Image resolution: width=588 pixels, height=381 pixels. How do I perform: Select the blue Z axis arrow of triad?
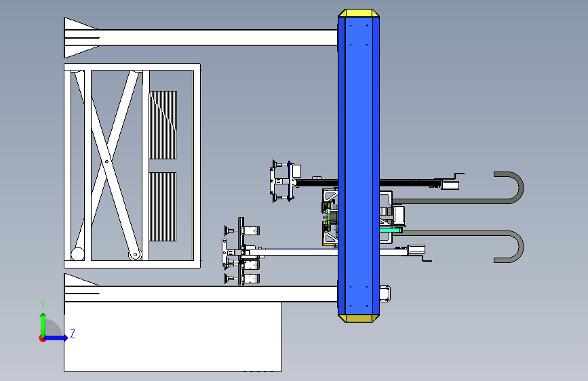[56, 338]
